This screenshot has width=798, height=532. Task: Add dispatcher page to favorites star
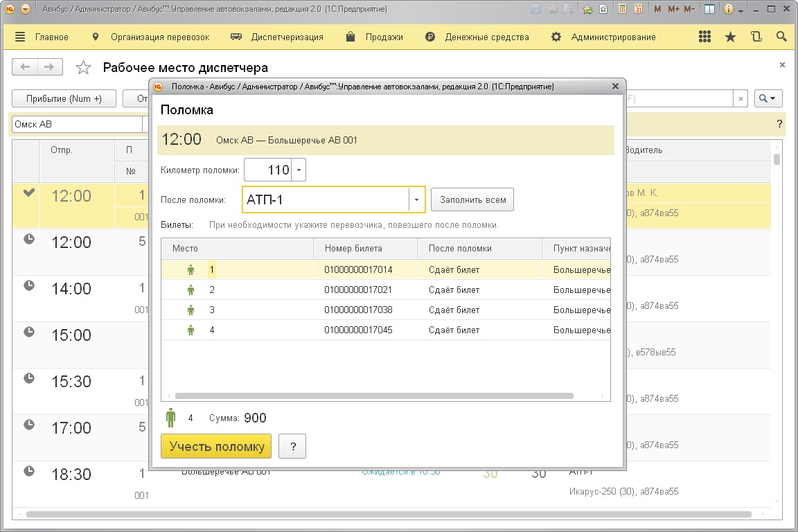point(83,67)
